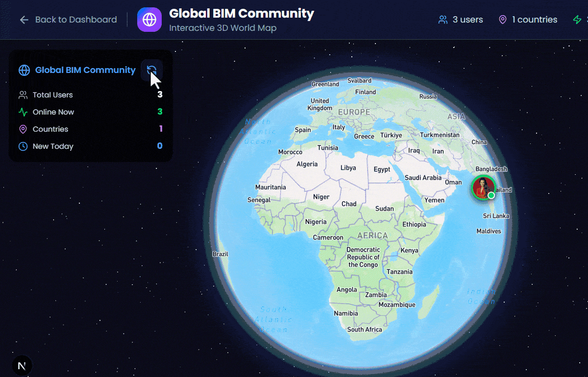Click the green online status dot
The width and height of the screenshot is (588, 377).
pyautogui.click(x=491, y=195)
